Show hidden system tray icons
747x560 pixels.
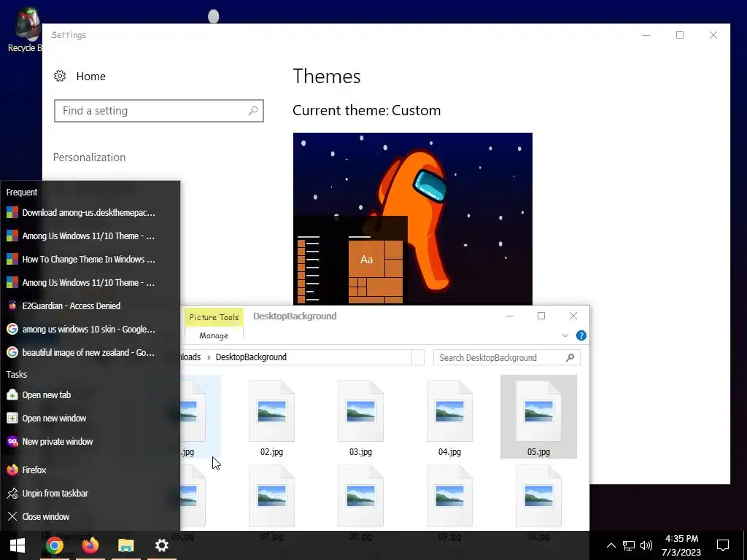coord(611,545)
